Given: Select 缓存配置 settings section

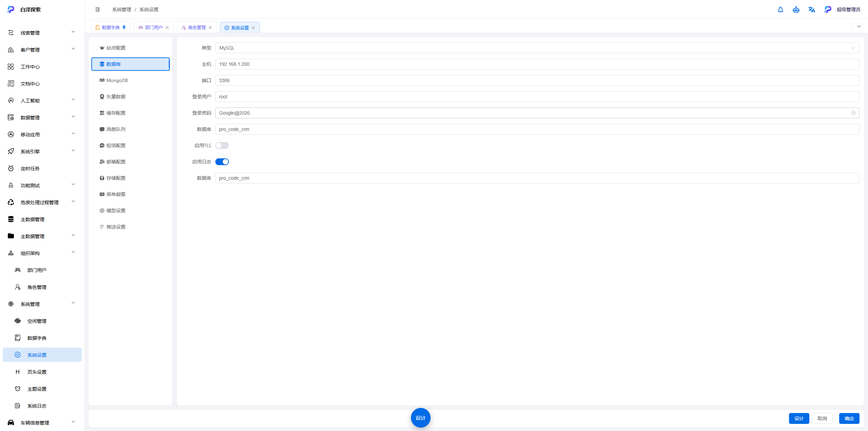Looking at the screenshot, I should coord(130,113).
